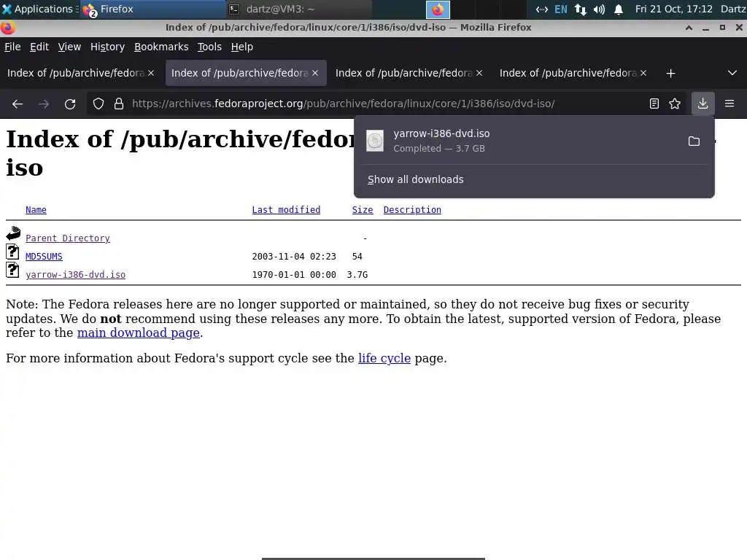Click the 2003-11-04 02:23 modified date
The width and height of the screenshot is (747, 560).
[294, 256]
